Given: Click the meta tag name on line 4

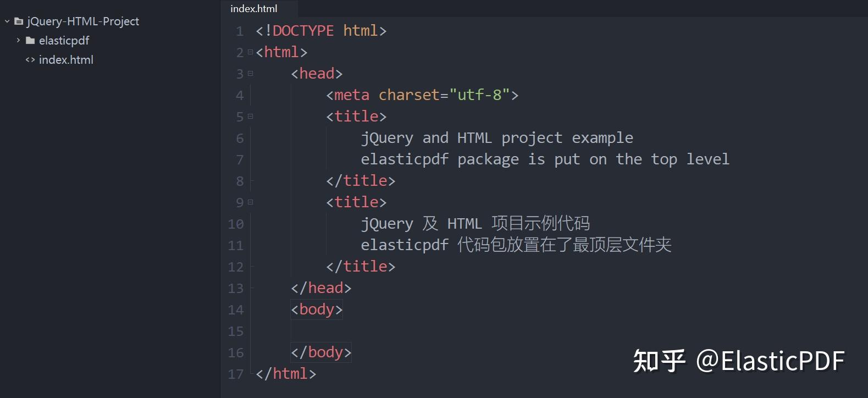Looking at the screenshot, I should pos(352,95).
